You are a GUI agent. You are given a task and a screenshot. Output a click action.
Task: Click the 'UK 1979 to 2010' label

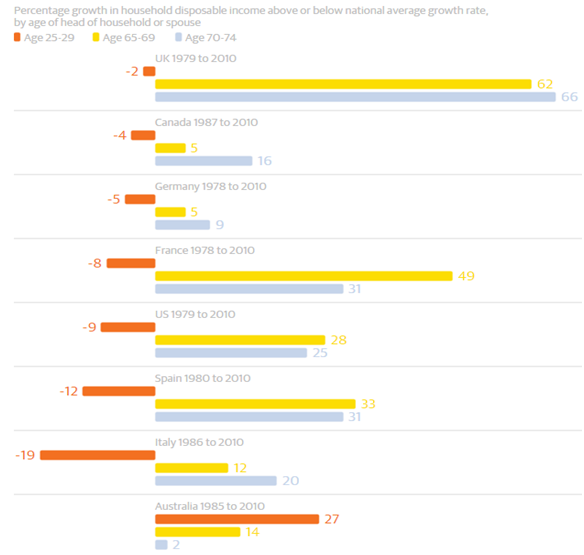pyautogui.click(x=196, y=58)
